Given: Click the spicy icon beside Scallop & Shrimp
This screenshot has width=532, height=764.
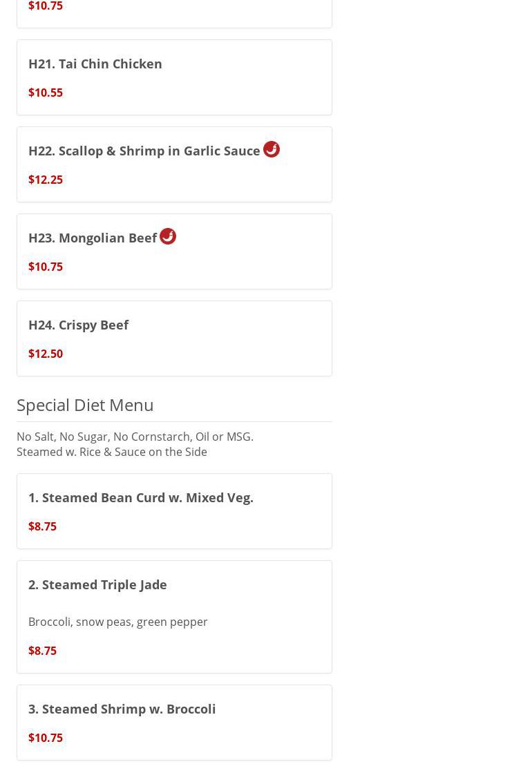Looking at the screenshot, I should 272,149.
